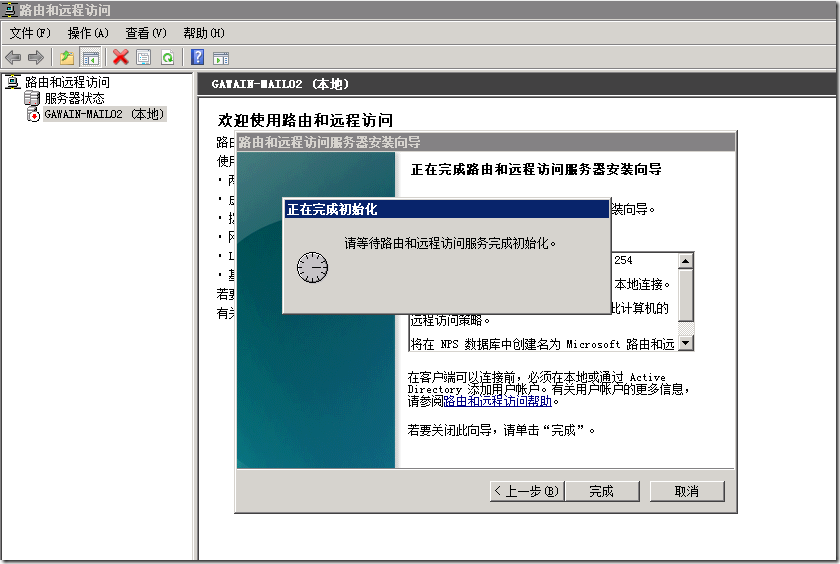
Task: Click the Forward arrow toolbar icon
Action: click(x=36, y=57)
